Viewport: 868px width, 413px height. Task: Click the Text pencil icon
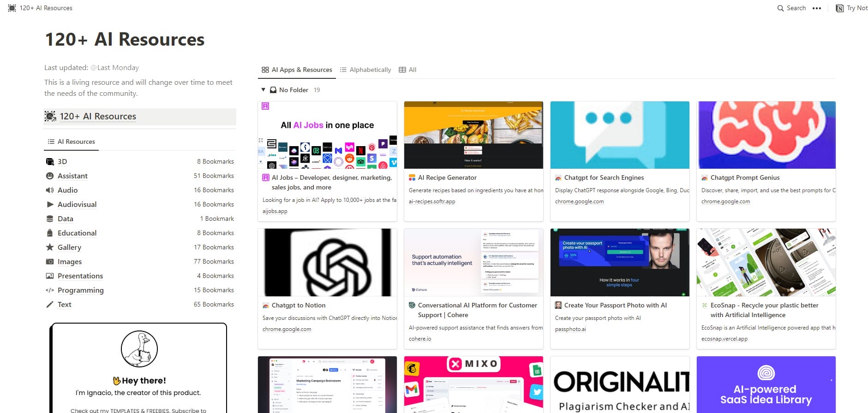point(50,305)
